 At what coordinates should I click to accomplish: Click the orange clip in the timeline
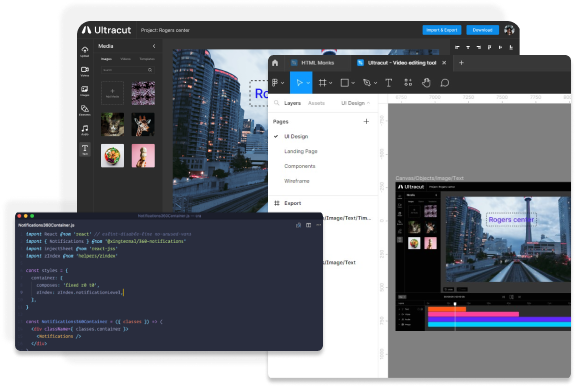coord(447,309)
